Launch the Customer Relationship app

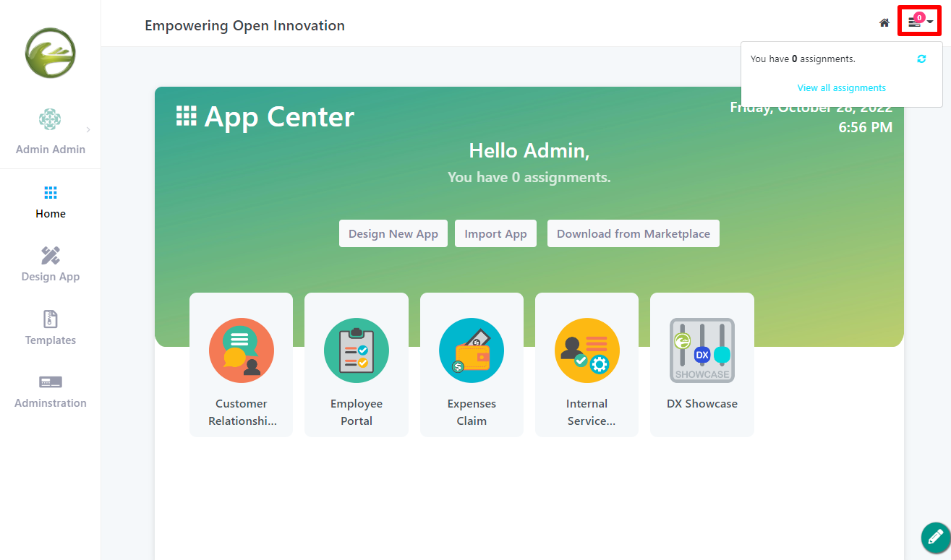click(x=242, y=365)
